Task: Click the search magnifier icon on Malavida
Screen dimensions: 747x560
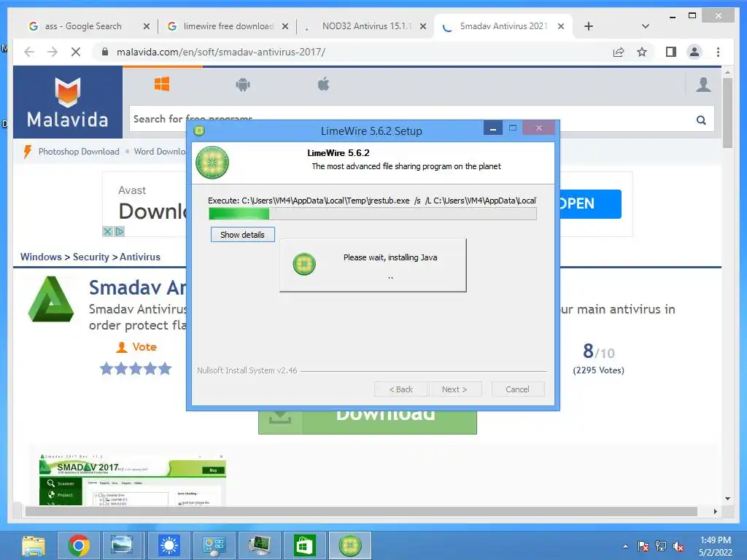Action: click(701, 120)
